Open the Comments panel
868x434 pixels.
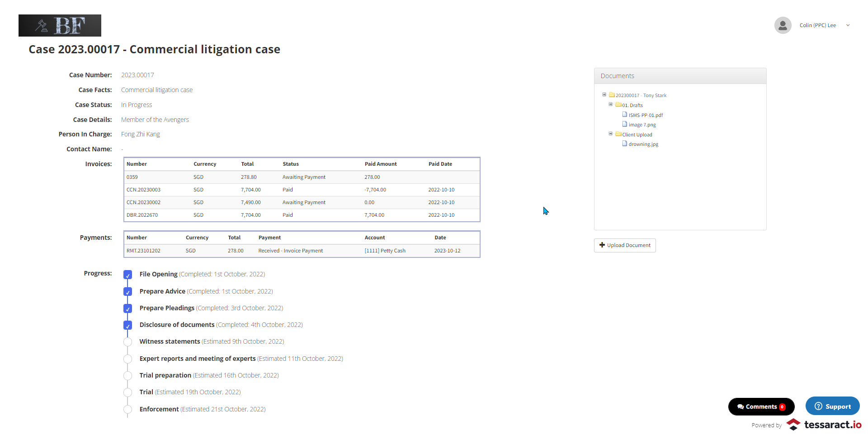761,406
